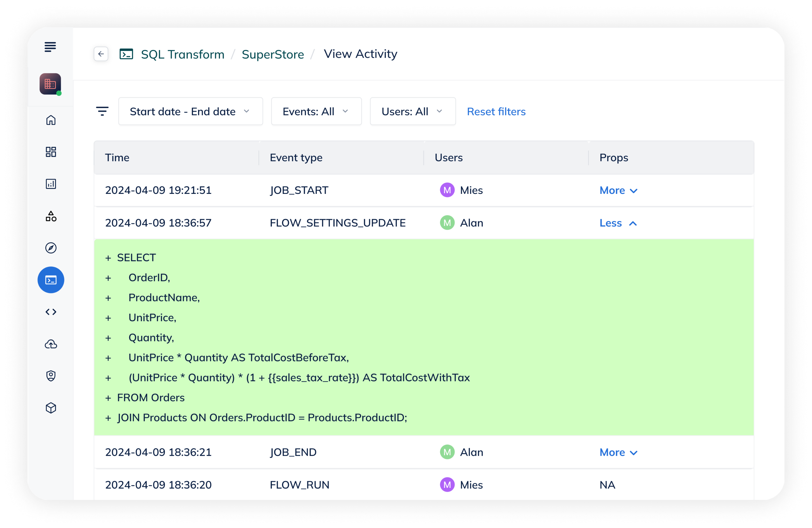The height and width of the screenshot is (528, 812).
Task: Open the workspace logo tile in the sidebar
Action: (x=50, y=84)
